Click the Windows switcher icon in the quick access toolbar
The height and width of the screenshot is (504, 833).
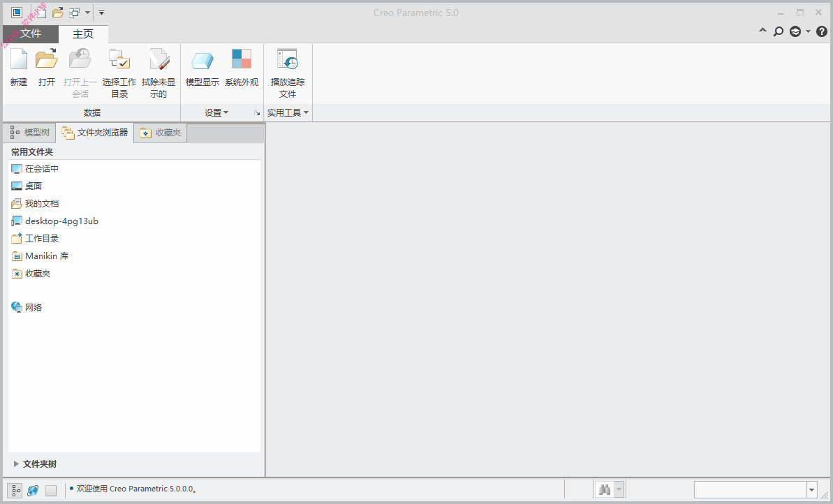click(x=75, y=12)
